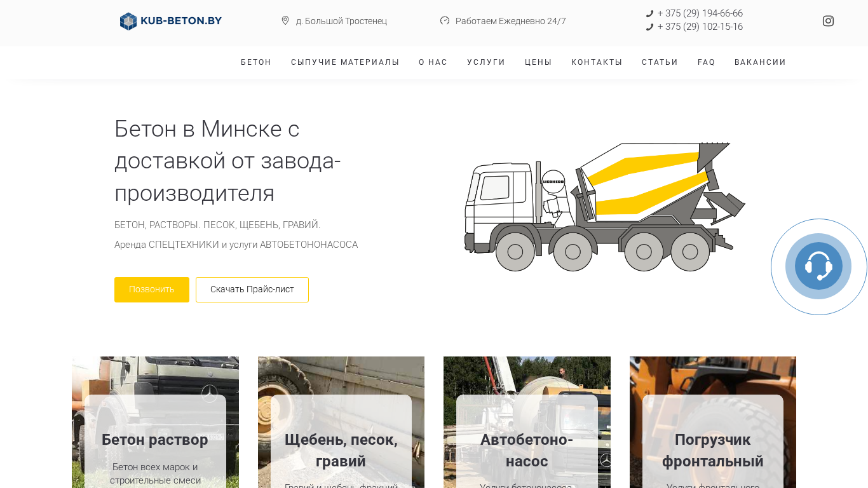Open the Погрузчик фронтальный card
Viewport: 868px width, 488px height.
(712, 450)
